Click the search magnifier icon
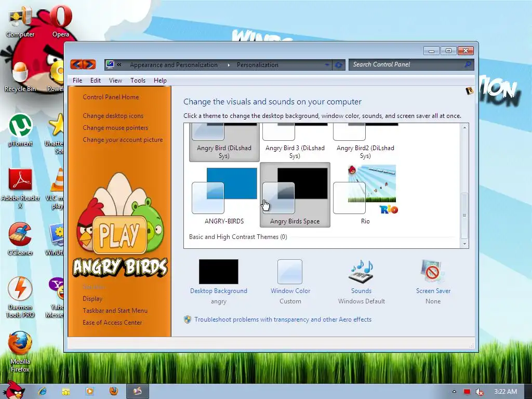532x399 pixels. 468,64
